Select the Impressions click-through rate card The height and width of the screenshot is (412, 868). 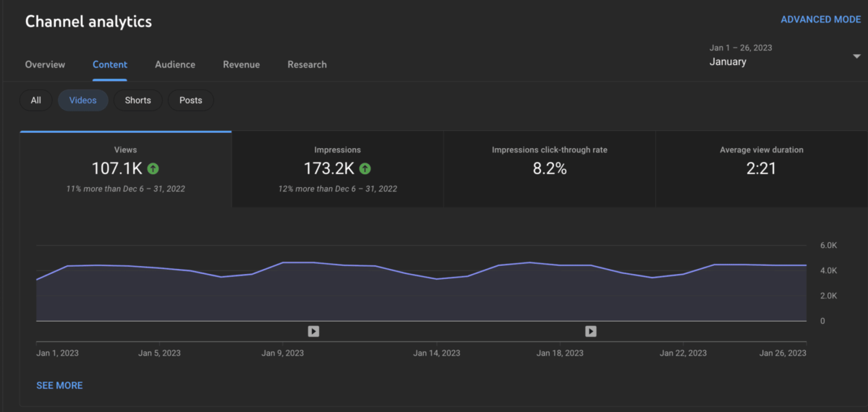point(549,169)
